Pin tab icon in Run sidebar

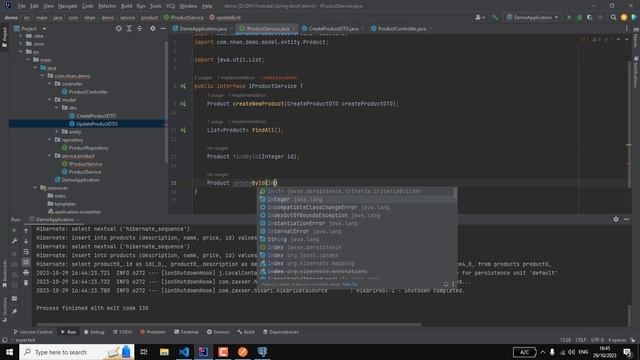(15, 311)
